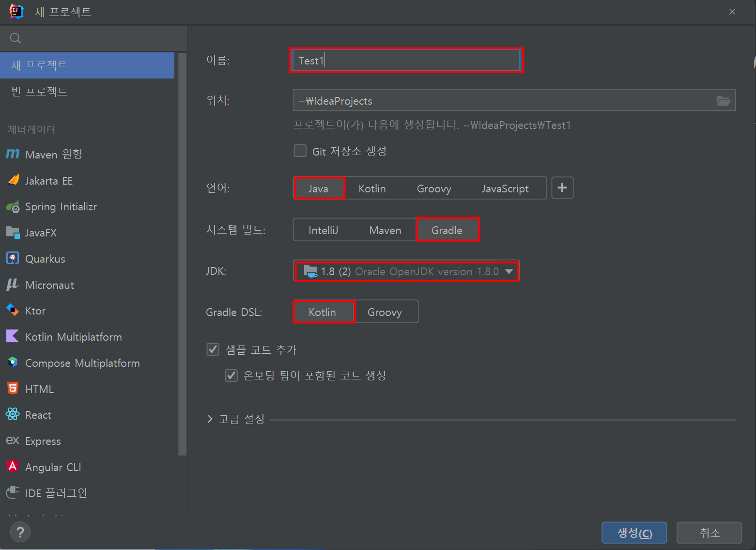Viewport: 756px width, 550px height.
Task: Select 새 프로젝트 in the sidebar
Action: [87, 65]
